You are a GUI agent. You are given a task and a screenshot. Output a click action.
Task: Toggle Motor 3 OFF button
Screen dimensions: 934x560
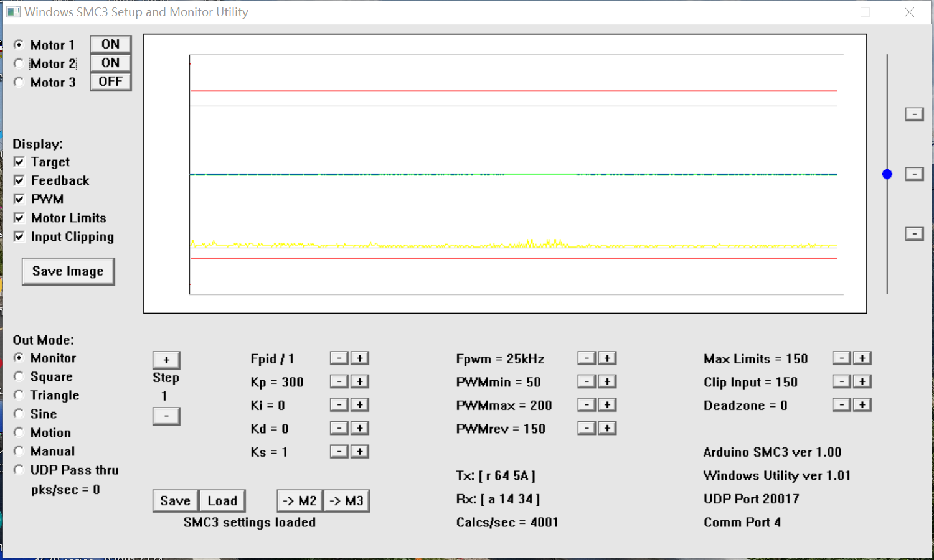coord(111,82)
